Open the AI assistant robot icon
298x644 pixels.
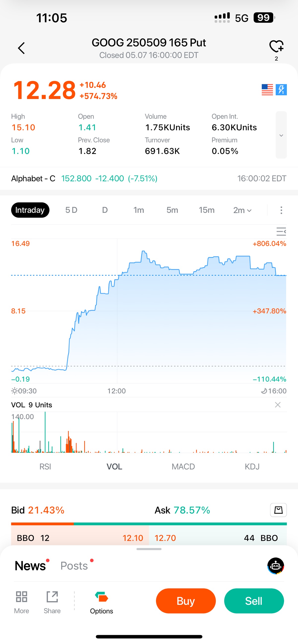275,565
